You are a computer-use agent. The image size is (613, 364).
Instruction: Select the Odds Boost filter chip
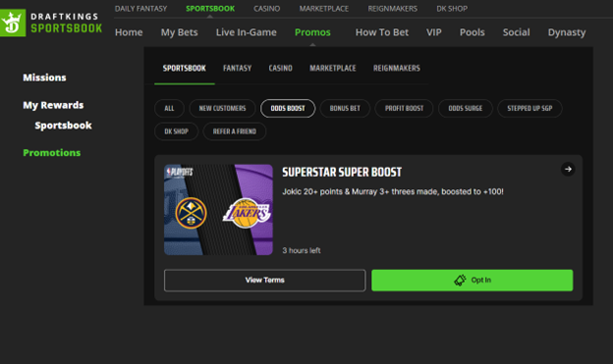coord(288,108)
